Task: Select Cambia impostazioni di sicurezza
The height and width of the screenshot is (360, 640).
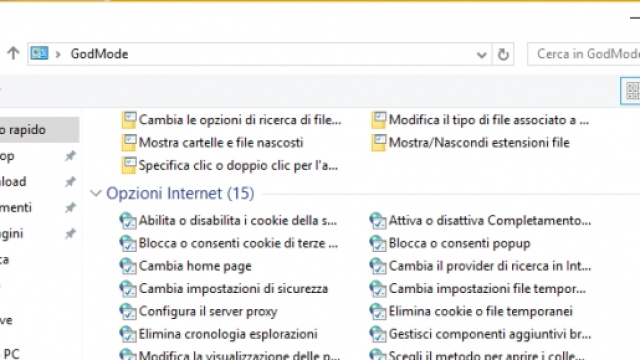Action: click(233, 289)
